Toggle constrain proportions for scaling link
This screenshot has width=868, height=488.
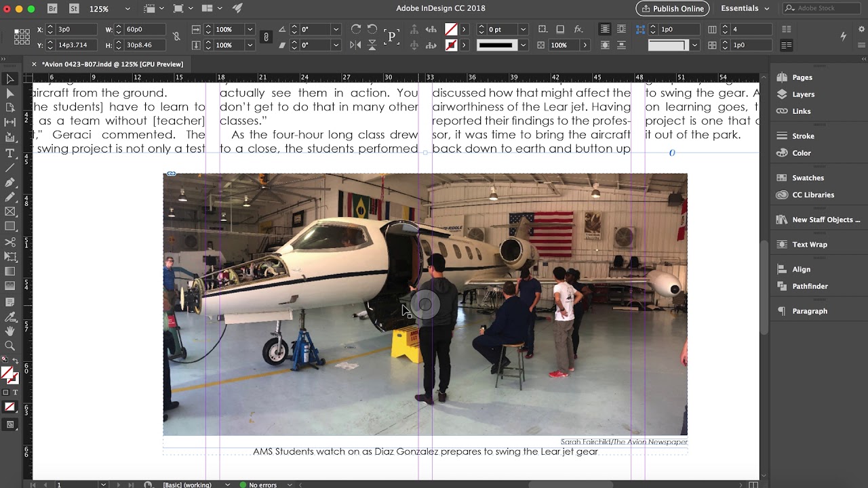(x=266, y=37)
